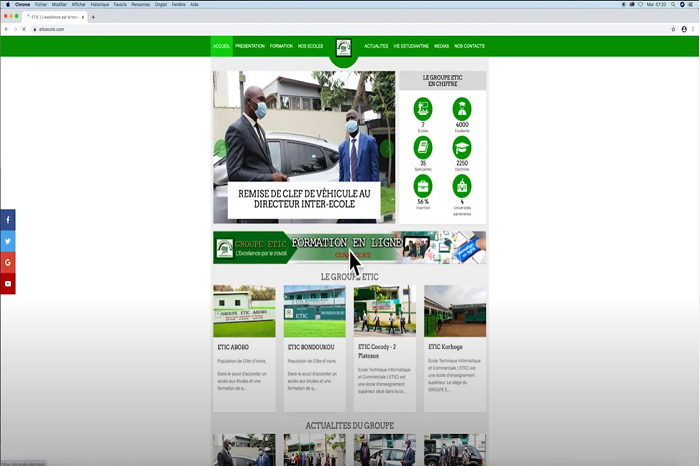
Task: Open the YouTube icon in sidebar
Action: (8, 283)
